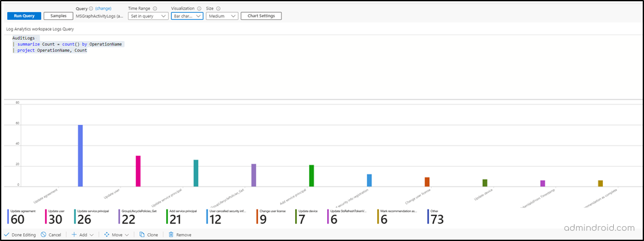Click the User cancelled security info 12 tile

[226, 217]
